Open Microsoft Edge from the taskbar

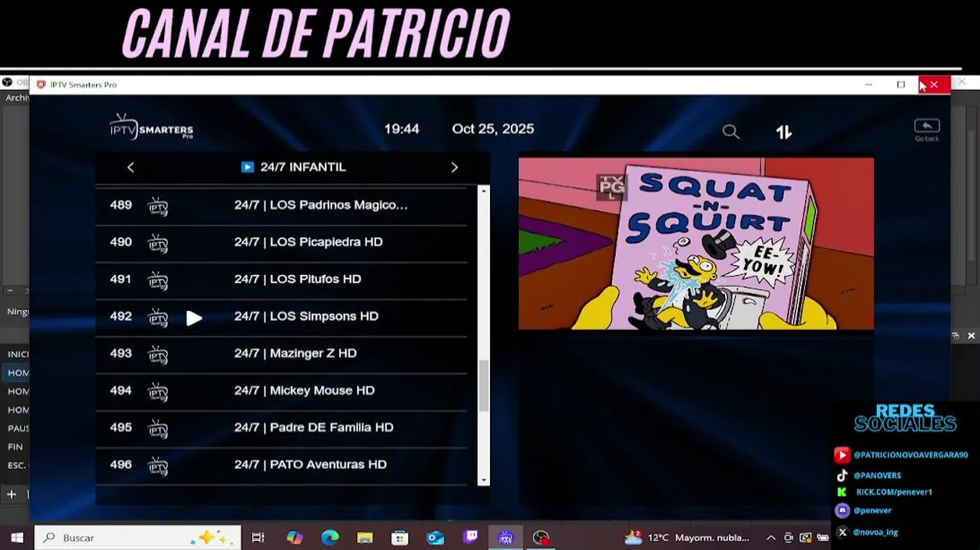(x=330, y=538)
